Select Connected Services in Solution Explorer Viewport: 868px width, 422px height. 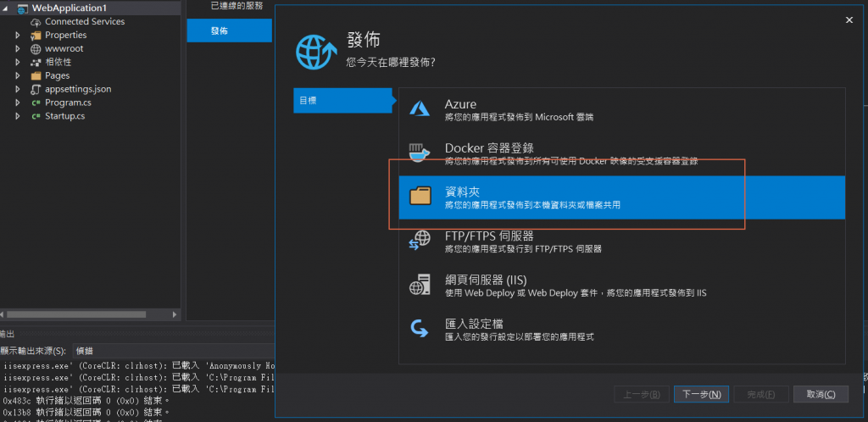(85, 21)
